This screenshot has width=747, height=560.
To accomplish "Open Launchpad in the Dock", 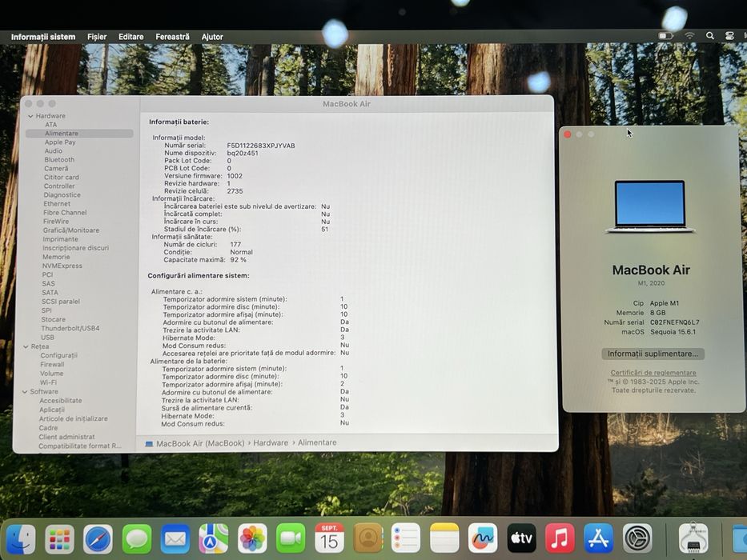I will pyautogui.click(x=59, y=539).
